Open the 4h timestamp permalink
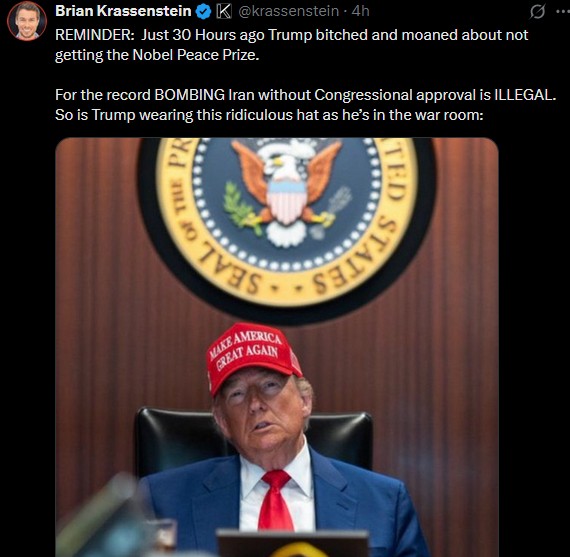570x557 pixels. [361, 12]
